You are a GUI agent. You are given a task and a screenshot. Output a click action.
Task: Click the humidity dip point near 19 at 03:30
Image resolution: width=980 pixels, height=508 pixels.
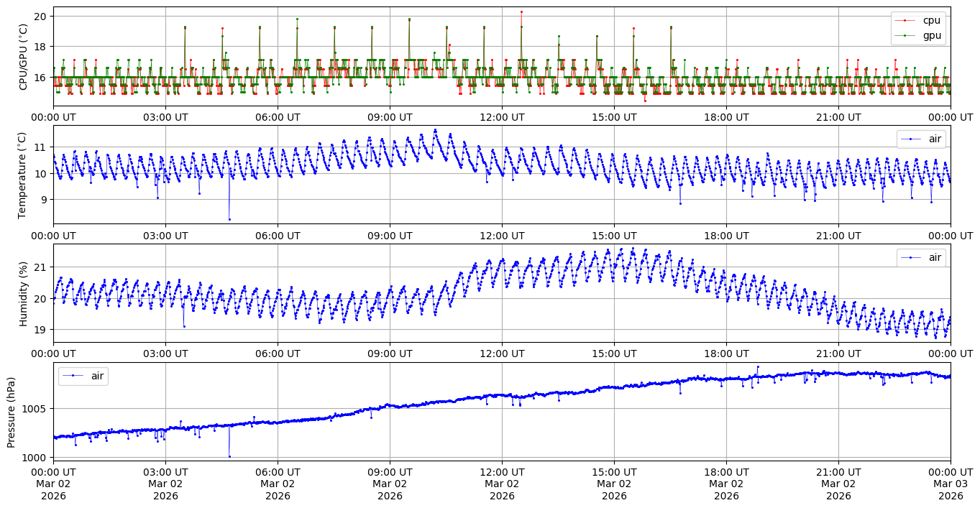point(184,326)
